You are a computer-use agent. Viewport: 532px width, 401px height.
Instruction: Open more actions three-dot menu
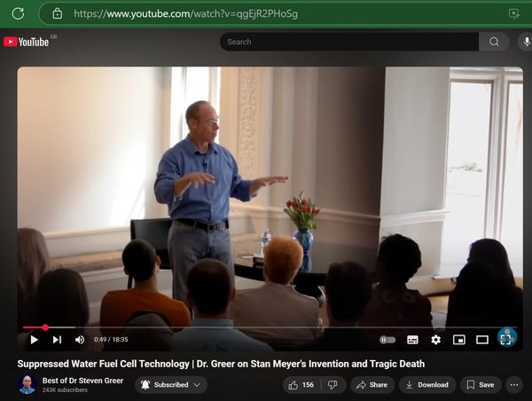click(514, 385)
